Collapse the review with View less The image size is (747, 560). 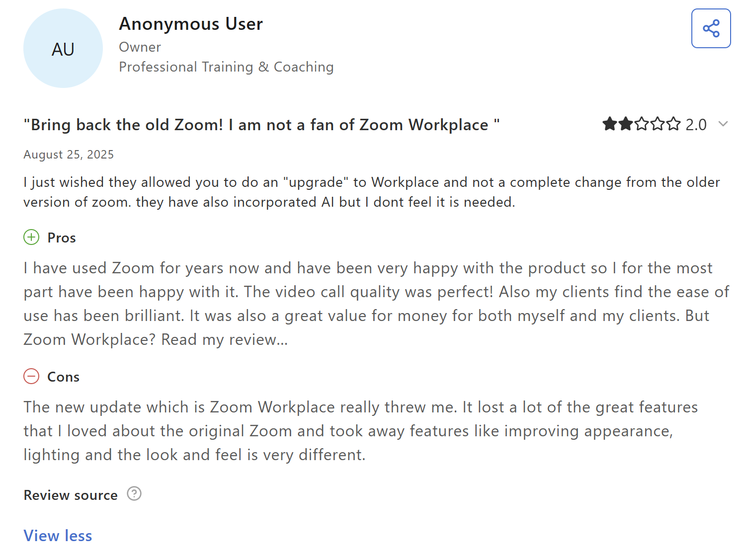(58, 536)
